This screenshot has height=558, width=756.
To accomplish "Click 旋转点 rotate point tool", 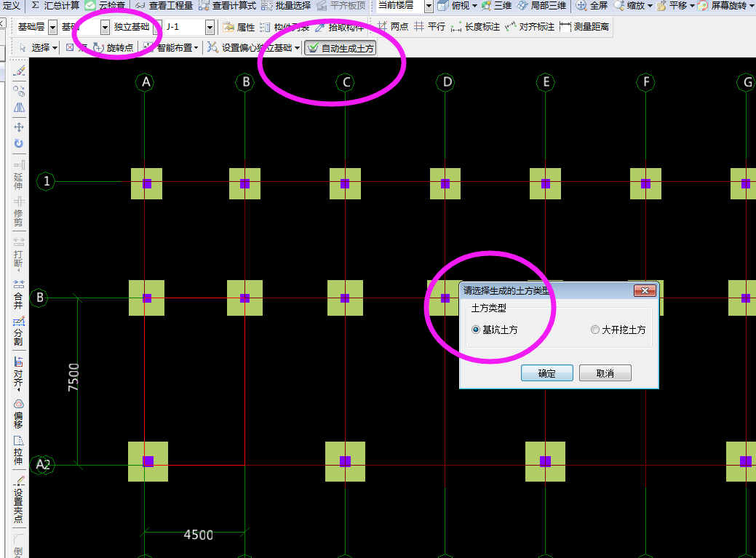I will pos(113,48).
